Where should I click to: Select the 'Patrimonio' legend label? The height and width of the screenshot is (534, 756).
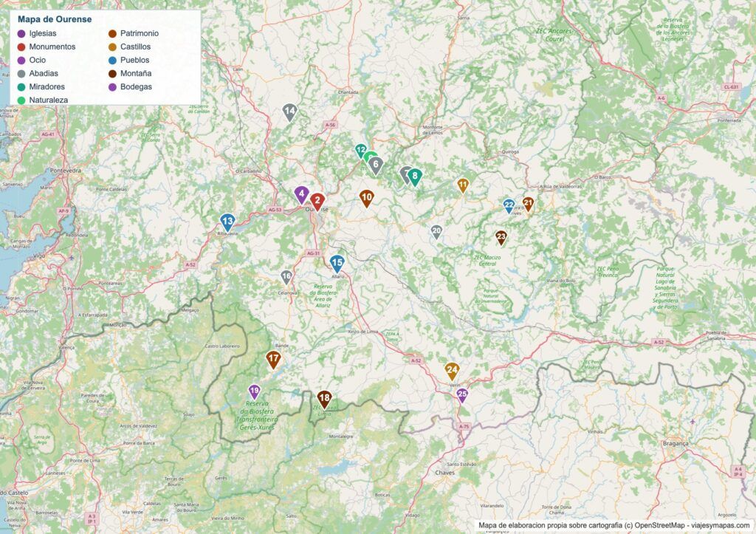[x=140, y=33]
